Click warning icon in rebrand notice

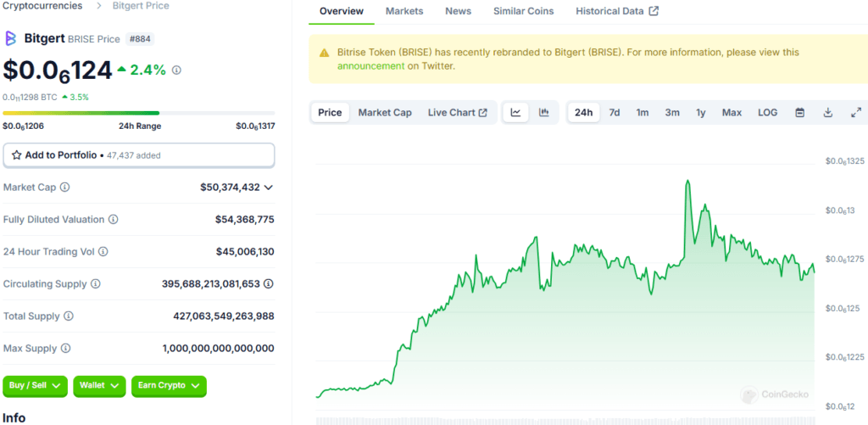point(325,53)
